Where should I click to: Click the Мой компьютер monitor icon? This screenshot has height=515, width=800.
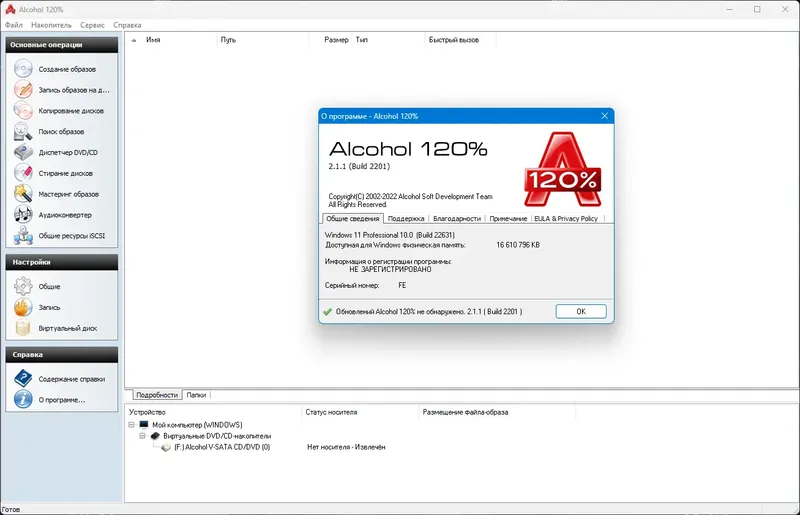(x=144, y=425)
